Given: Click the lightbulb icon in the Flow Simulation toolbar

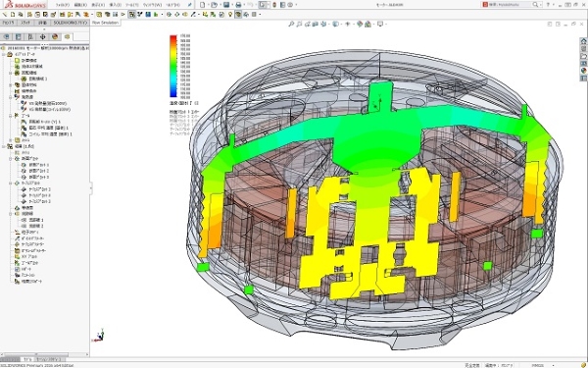Looking at the screenshot, I should pyautogui.click(x=230, y=15).
